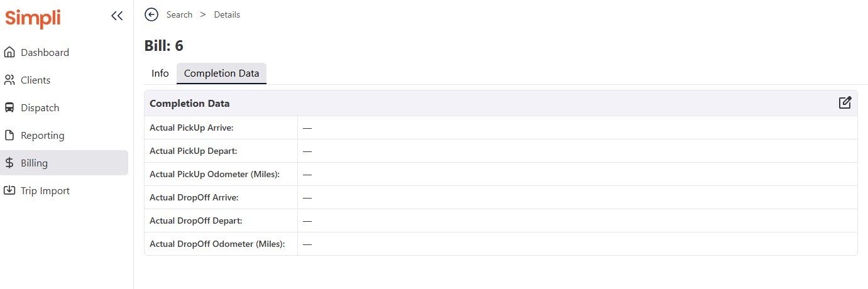The image size is (868, 289).
Task: Click the Actual PickUp Arrive row
Action: click(191, 128)
